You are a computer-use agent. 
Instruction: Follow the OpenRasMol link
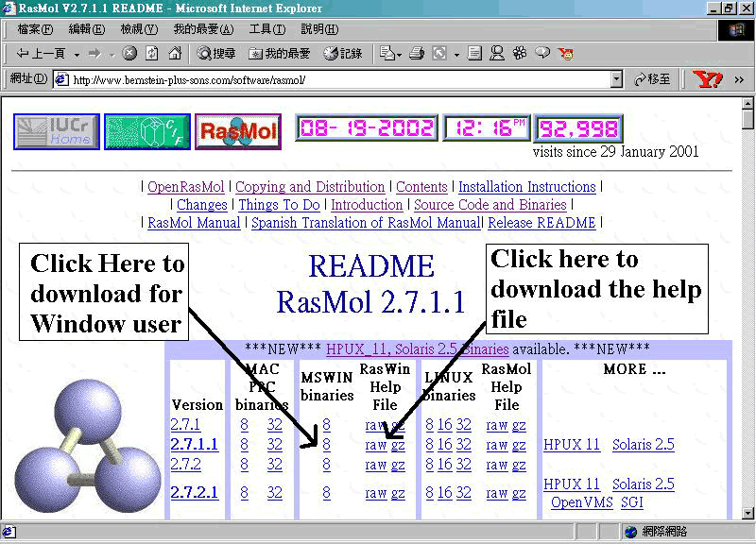[185, 187]
